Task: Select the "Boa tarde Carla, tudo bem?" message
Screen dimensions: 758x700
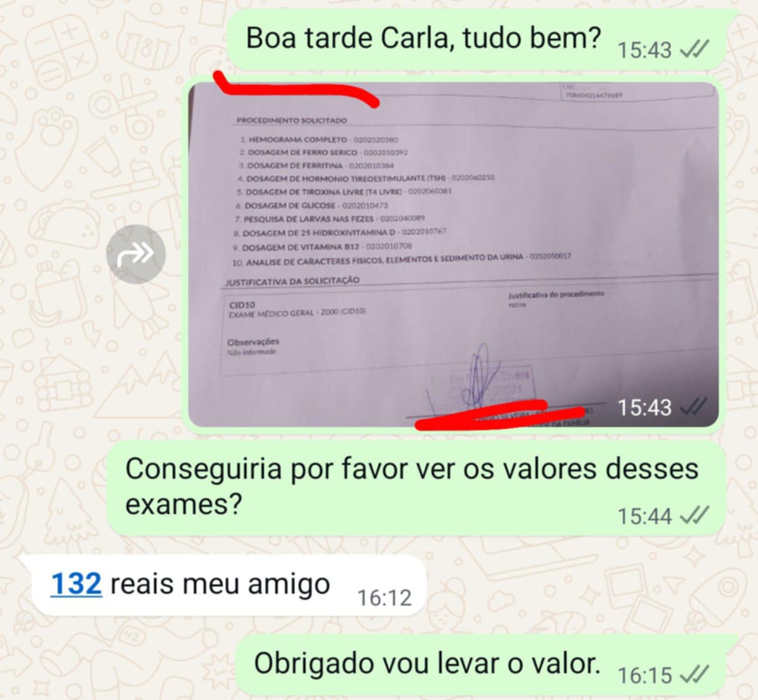Action: point(476,40)
